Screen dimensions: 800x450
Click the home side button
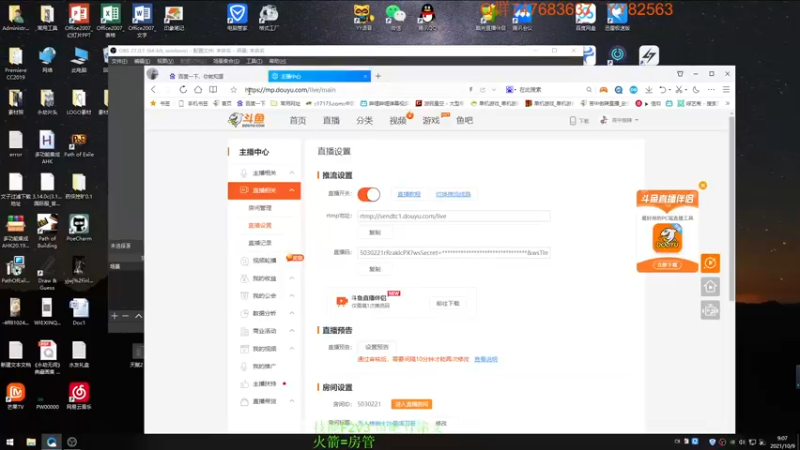[x=710, y=287]
